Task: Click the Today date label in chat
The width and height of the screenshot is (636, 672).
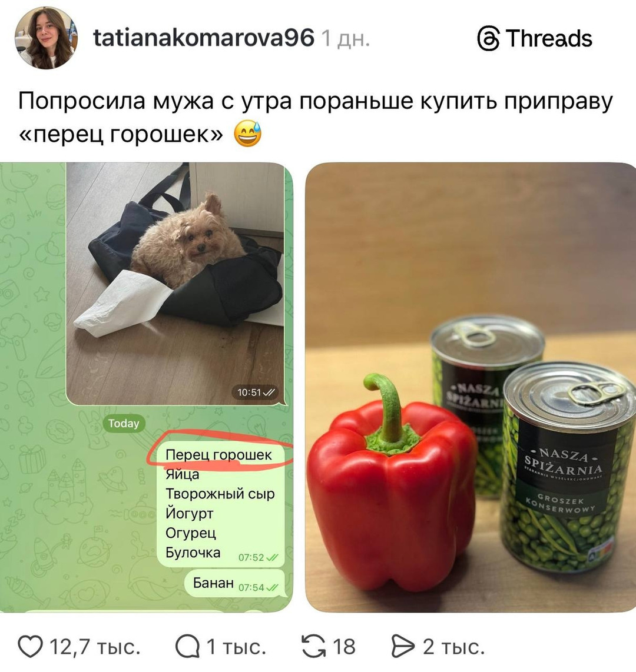Action: tap(124, 424)
